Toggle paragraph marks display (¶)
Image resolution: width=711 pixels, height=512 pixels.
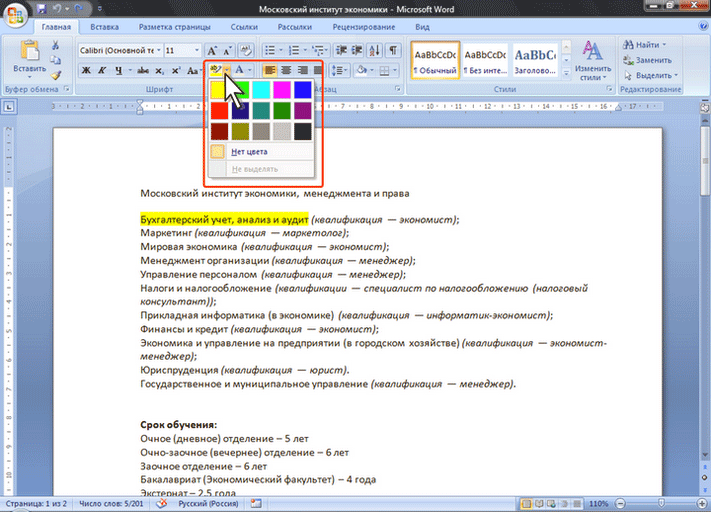(x=393, y=50)
